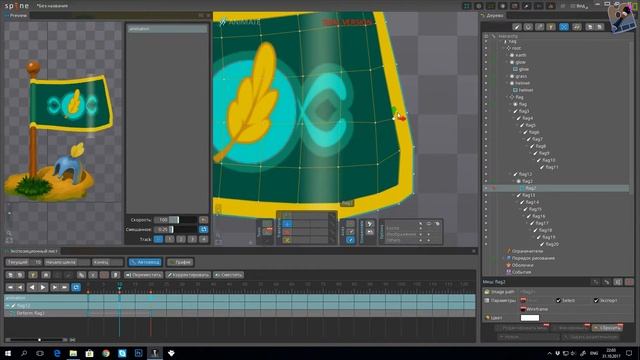Image resolution: width=640 pixels, height=360 pixels.
Task: Click the Сместить offset button
Action: (229, 275)
